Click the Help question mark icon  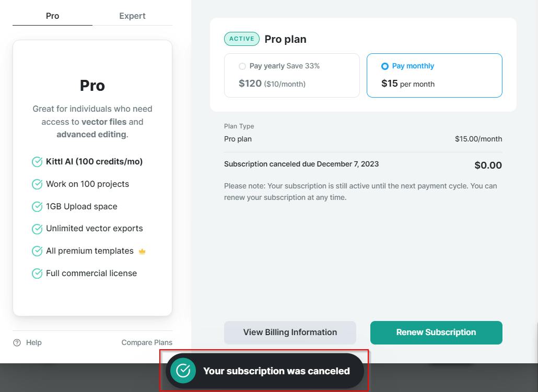[17, 343]
